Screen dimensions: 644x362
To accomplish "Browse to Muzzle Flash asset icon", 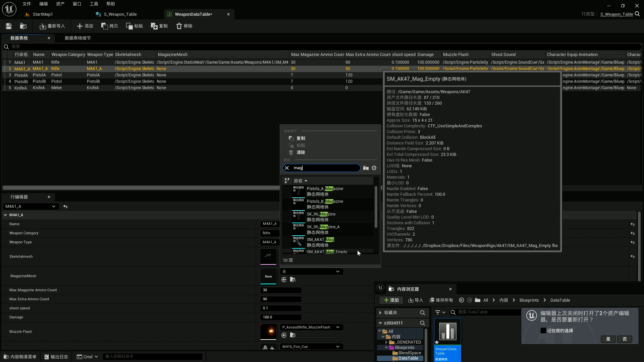I will (x=293, y=335).
